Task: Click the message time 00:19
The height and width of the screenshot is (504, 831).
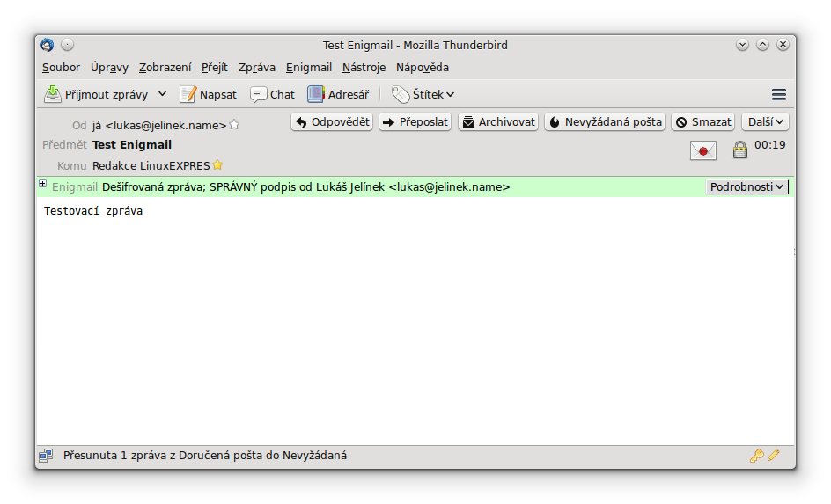Action: coord(769,144)
